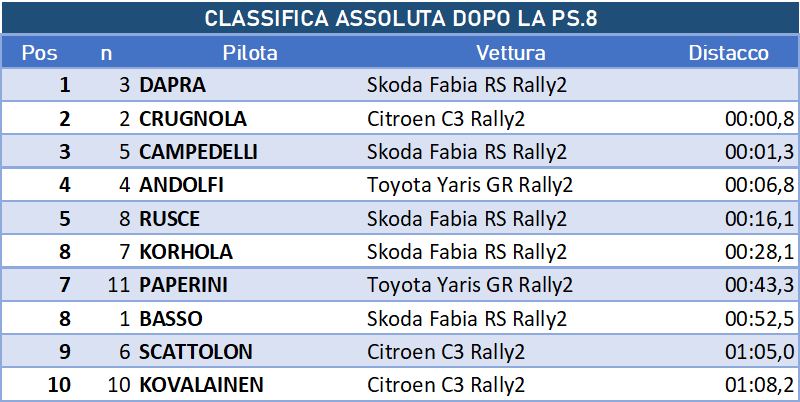Viewport: 800px width, 402px height.
Task: Click the KOVALAINEN driver cell
Action: coord(203,385)
